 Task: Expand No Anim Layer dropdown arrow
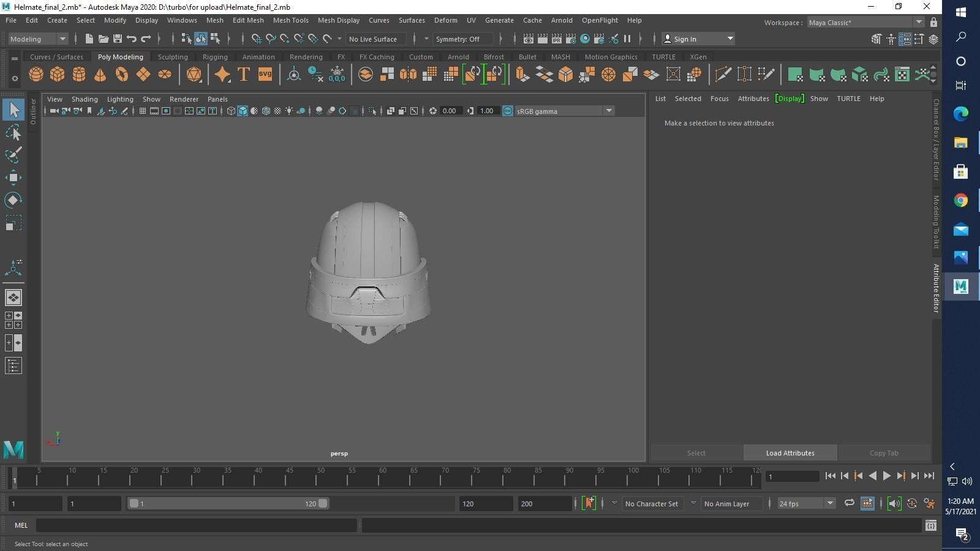point(693,503)
